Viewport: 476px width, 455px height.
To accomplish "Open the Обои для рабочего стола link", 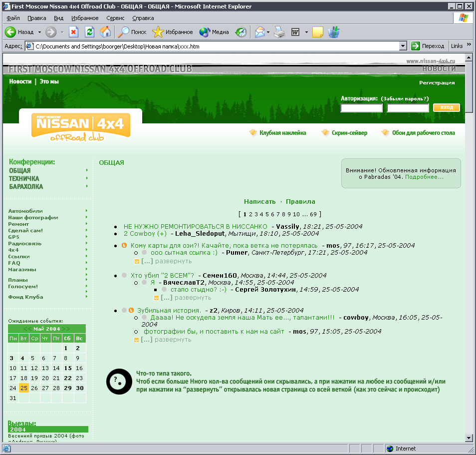I will coord(424,133).
